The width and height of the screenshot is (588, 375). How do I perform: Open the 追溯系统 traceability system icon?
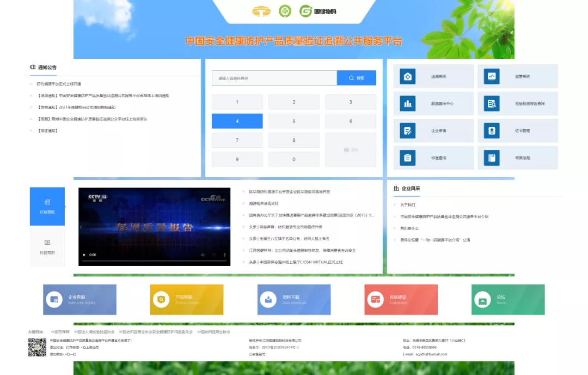pyautogui.click(x=408, y=77)
